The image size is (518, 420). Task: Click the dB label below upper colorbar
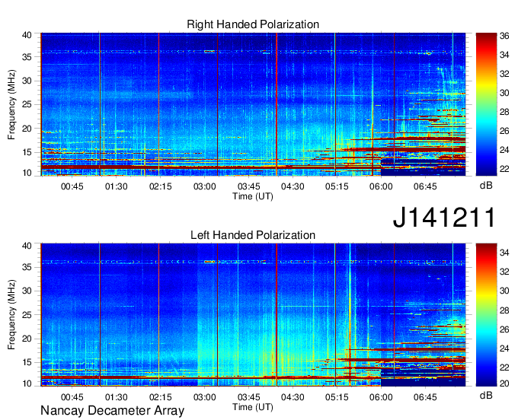pos(486,186)
